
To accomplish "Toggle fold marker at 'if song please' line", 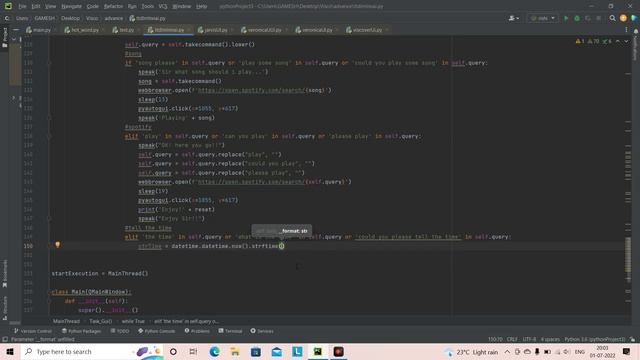I will tap(49, 63).
